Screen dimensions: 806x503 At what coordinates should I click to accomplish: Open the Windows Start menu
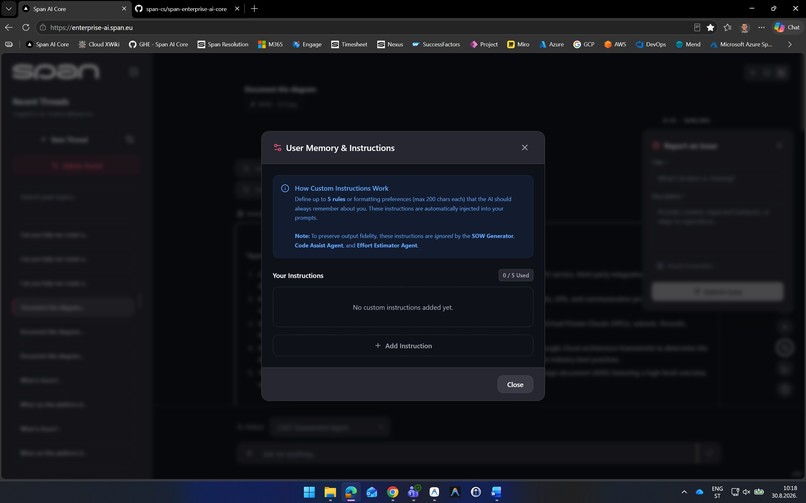coord(309,492)
